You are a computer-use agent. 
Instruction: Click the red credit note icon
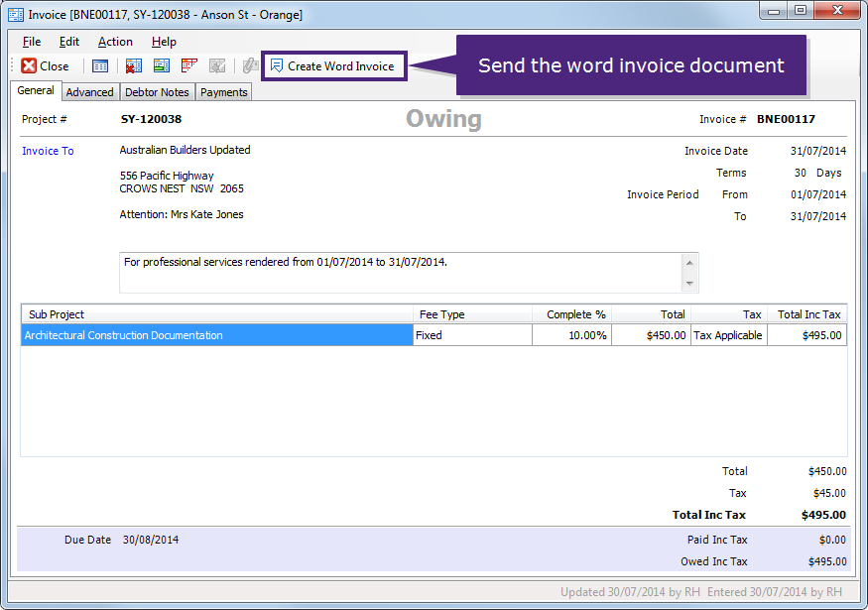[186, 65]
